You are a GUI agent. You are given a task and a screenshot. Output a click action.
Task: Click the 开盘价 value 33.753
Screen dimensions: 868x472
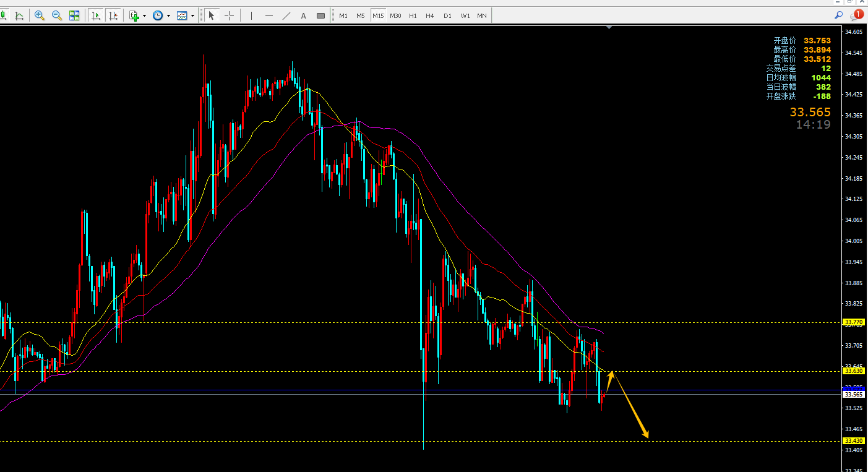tap(817, 40)
